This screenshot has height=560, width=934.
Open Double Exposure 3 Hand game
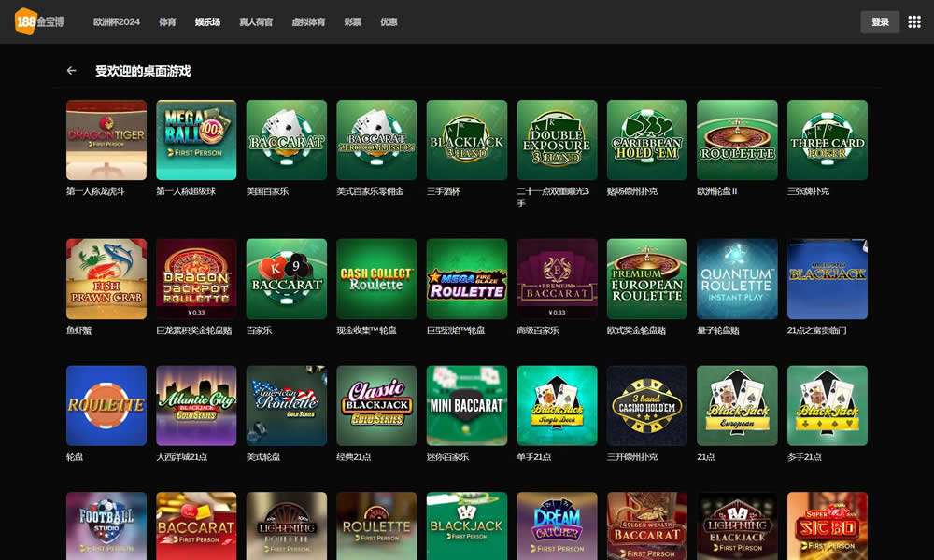point(557,140)
